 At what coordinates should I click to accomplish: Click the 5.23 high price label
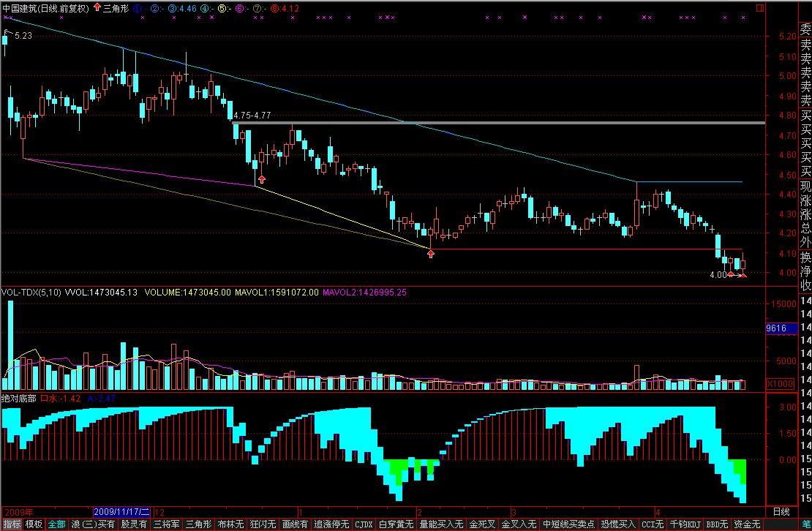click(23, 36)
